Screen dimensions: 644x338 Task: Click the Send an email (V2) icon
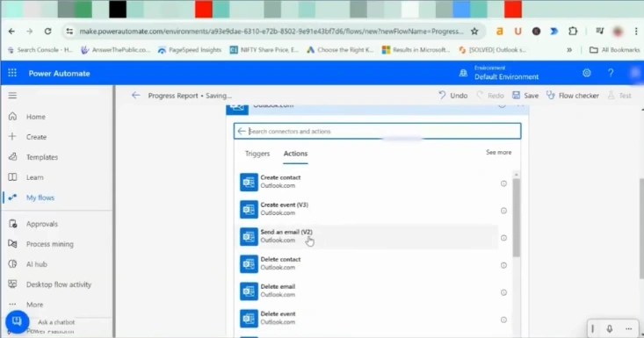click(x=249, y=237)
